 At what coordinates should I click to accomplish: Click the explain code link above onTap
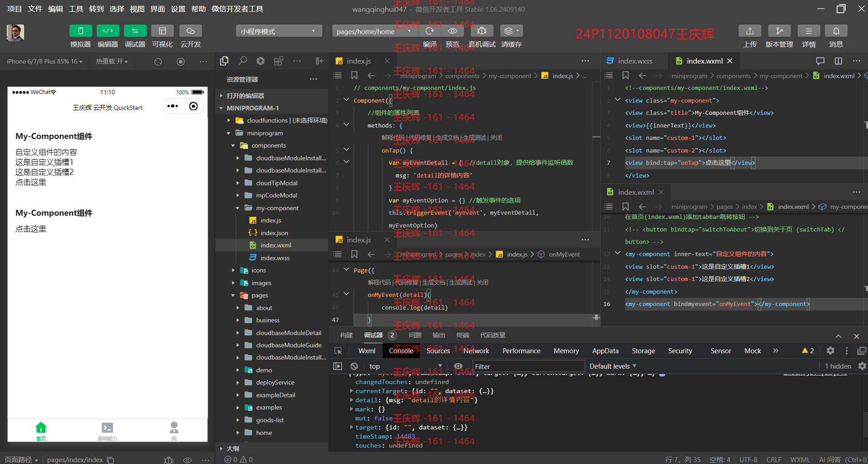[393, 138]
